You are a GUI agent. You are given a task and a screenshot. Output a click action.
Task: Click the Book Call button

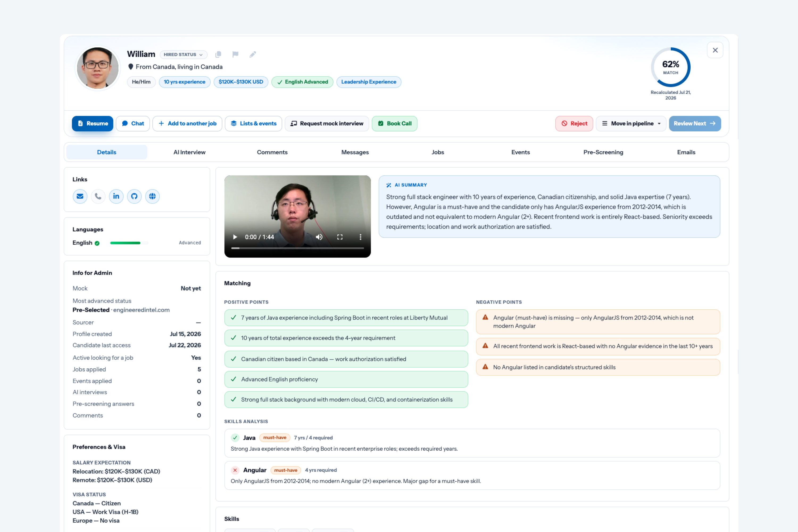[394, 123]
